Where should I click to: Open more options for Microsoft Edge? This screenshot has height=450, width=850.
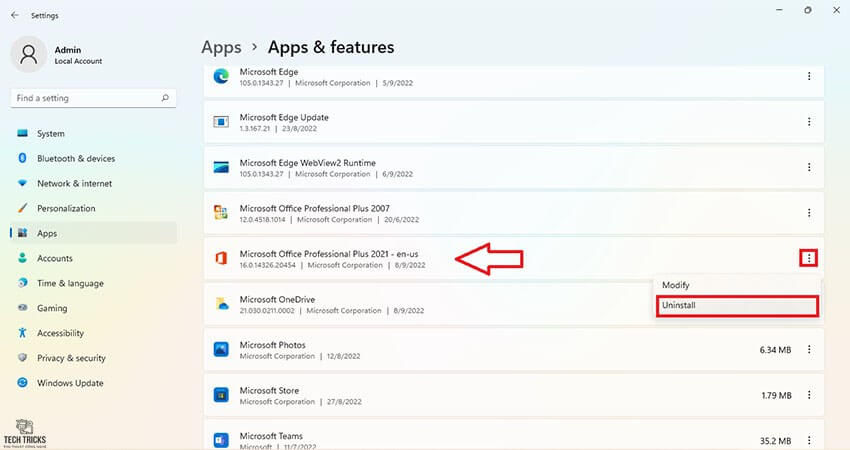(x=809, y=76)
